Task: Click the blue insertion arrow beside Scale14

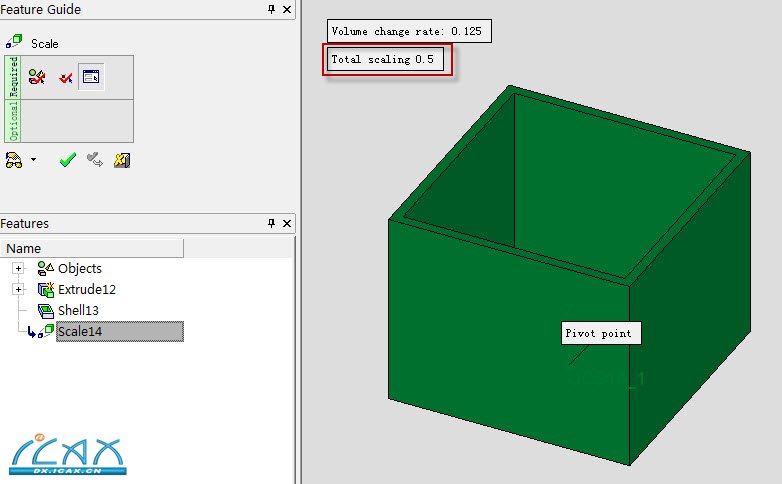Action: tap(31, 332)
